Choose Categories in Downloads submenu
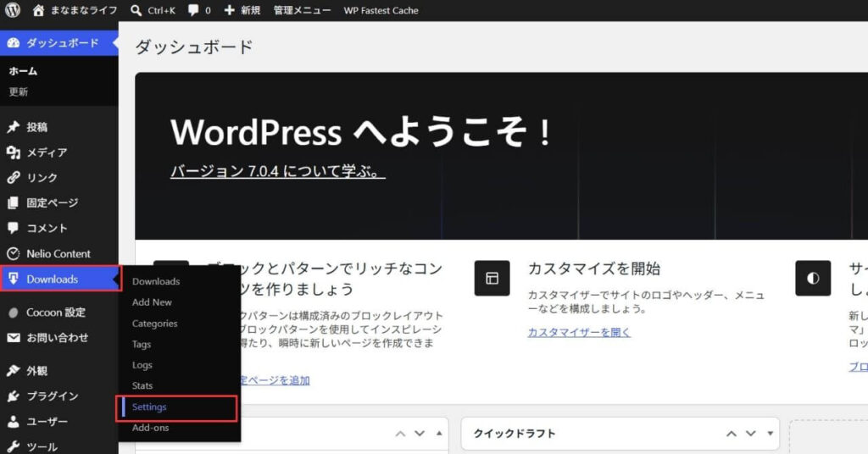Screen dimensions: 868x454 tap(155, 324)
